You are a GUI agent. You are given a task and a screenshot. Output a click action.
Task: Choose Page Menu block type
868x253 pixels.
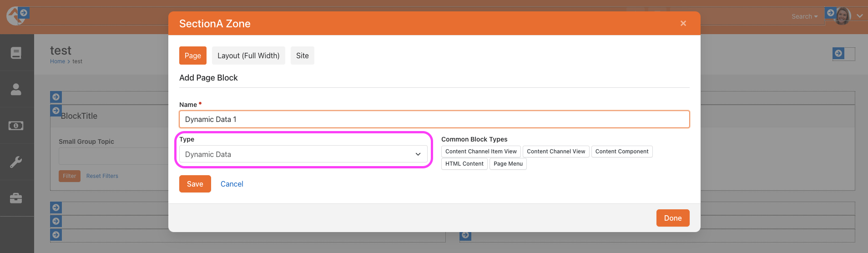point(508,164)
